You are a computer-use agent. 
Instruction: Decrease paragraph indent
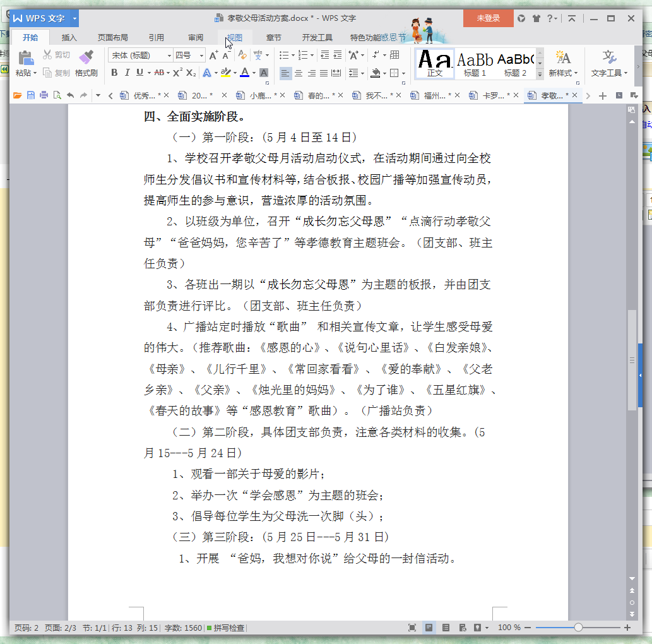[325, 55]
